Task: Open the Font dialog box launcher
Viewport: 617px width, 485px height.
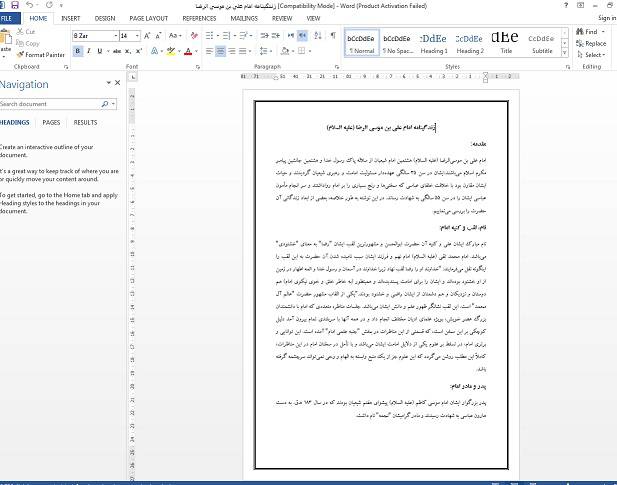Action: coord(198,67)
